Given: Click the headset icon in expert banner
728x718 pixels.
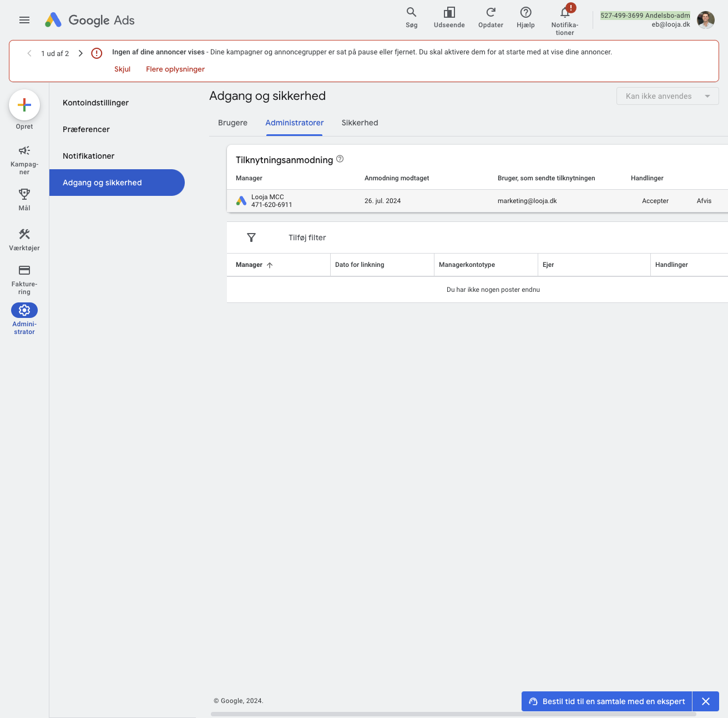Looking at the screenshot, I should click(x=533, y=701).
